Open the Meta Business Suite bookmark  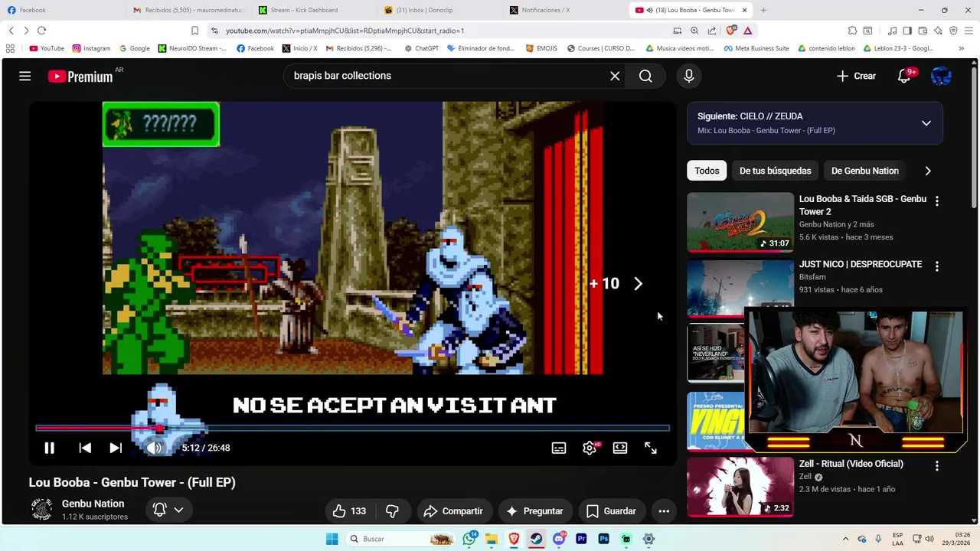pyautogui.click(x=756, y=48)
